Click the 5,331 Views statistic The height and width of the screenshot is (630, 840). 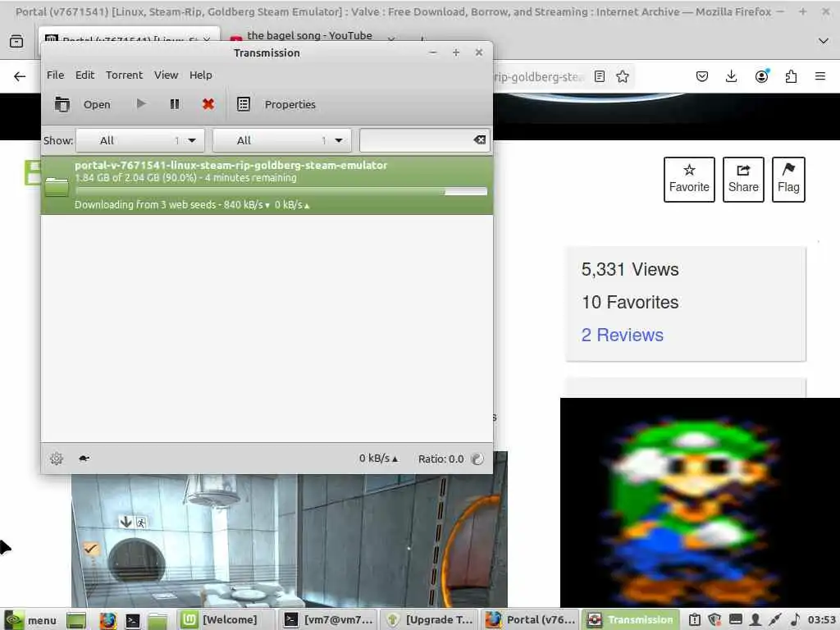pos(630,269)
